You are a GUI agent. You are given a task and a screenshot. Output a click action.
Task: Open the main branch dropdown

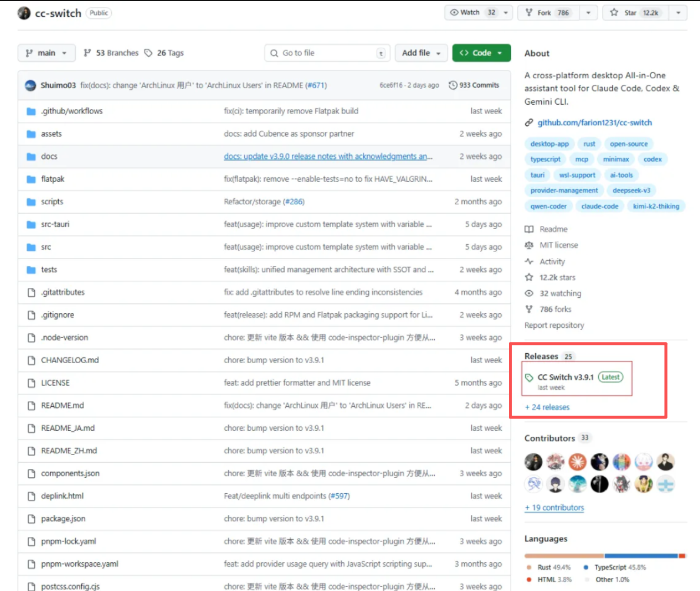46,53
